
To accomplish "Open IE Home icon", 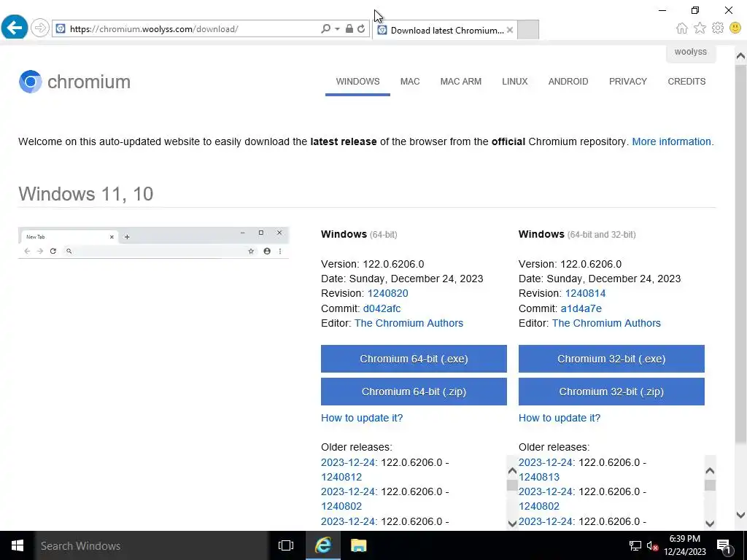I will 682,28.
